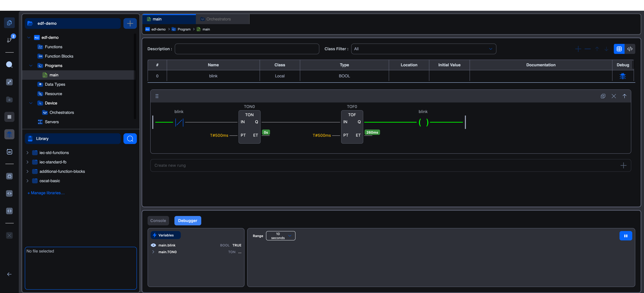Select Resource in project tree

click(x=53, y=94)
